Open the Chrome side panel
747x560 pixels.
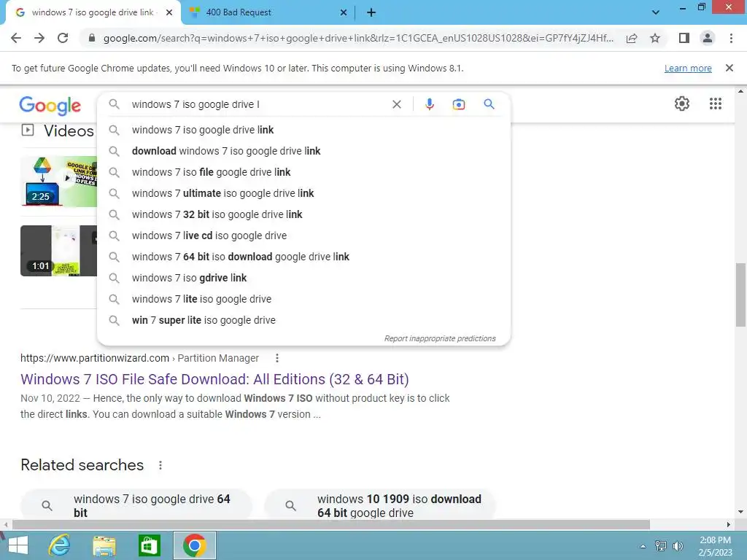pyautogui.click(x=684, y=38)
